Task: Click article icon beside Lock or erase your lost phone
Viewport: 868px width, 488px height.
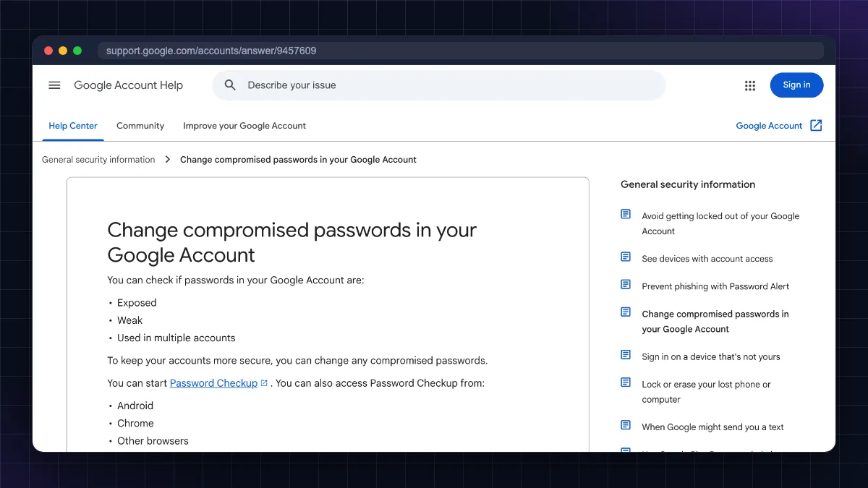Action: coord(626,382)
